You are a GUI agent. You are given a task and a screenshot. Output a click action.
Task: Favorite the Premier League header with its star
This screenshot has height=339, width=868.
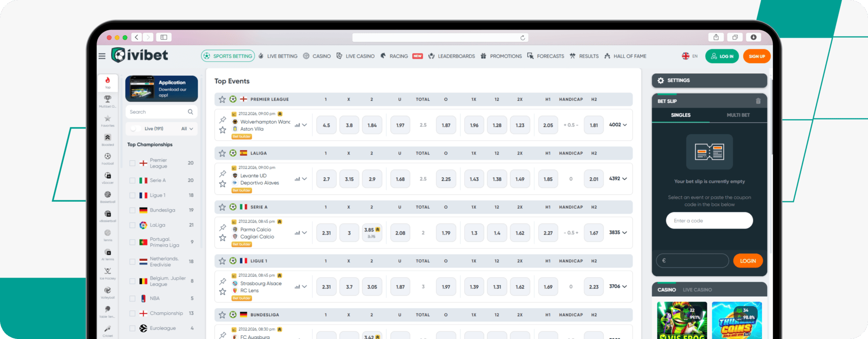click(222, 99)
